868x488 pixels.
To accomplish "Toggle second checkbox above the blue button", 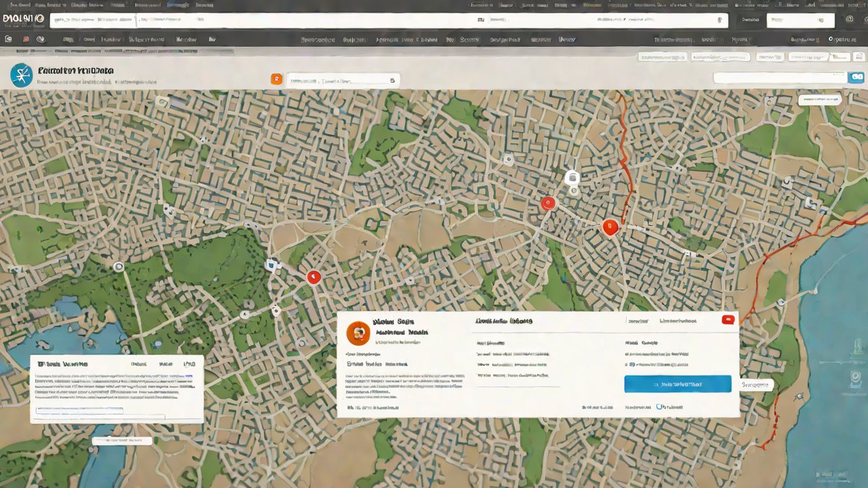I will point(627,365).
